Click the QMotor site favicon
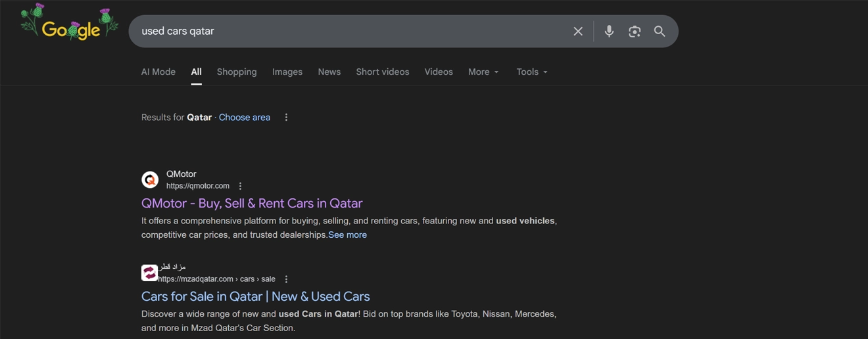This screenshot has width=868, height=339. tap(150, 179)
